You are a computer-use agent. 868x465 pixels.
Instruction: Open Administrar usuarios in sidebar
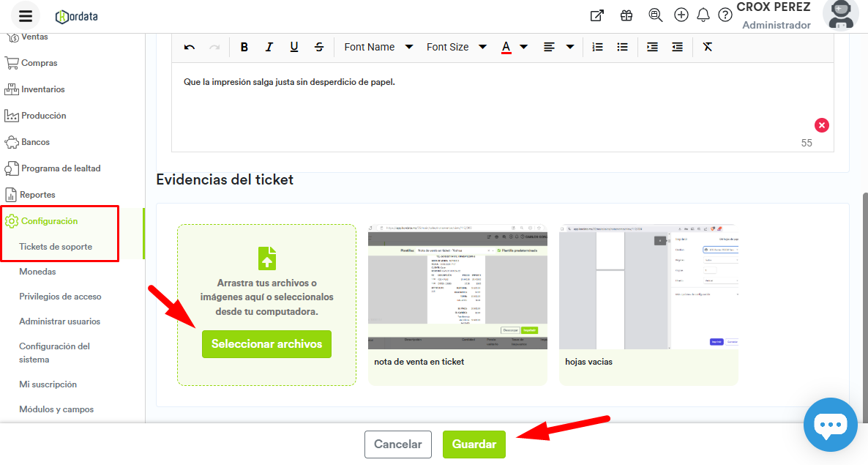point(60,321)
